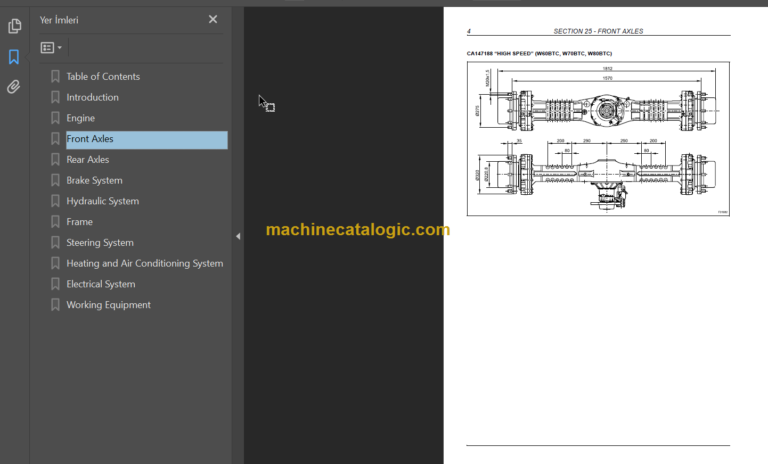Image resolution: width=768 pixels, height=464 pixels.
Task: Jump to Working Equipment bookmark
Action: click(109, 305)
